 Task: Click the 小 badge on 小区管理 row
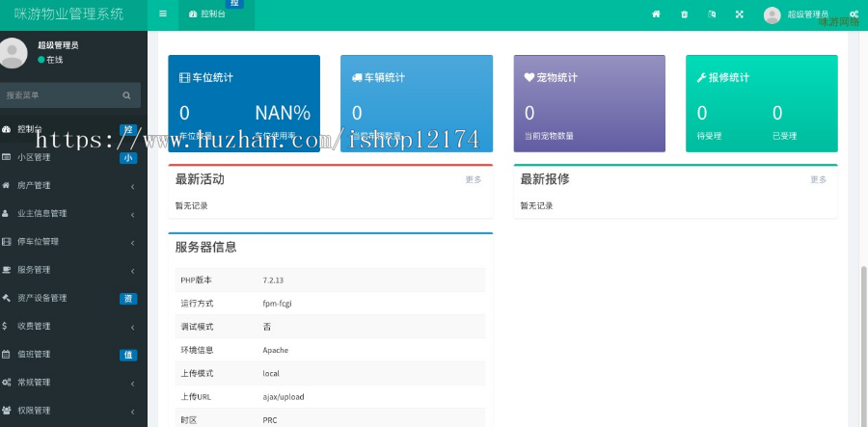128,158
